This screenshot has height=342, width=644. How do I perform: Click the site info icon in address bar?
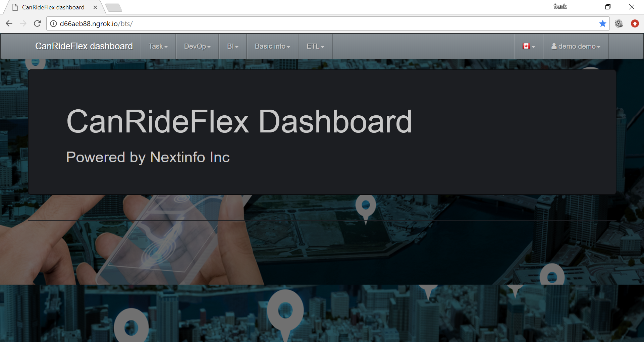53,23
